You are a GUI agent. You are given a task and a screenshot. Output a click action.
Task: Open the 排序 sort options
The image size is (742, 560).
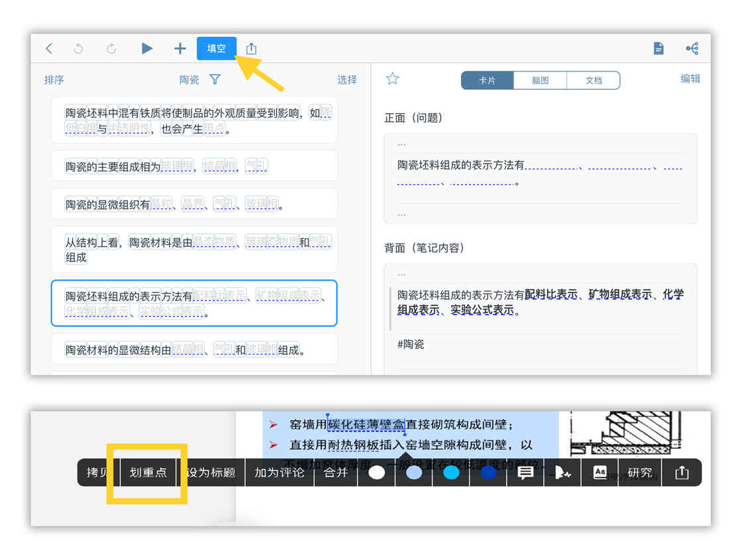pos(54,80)
